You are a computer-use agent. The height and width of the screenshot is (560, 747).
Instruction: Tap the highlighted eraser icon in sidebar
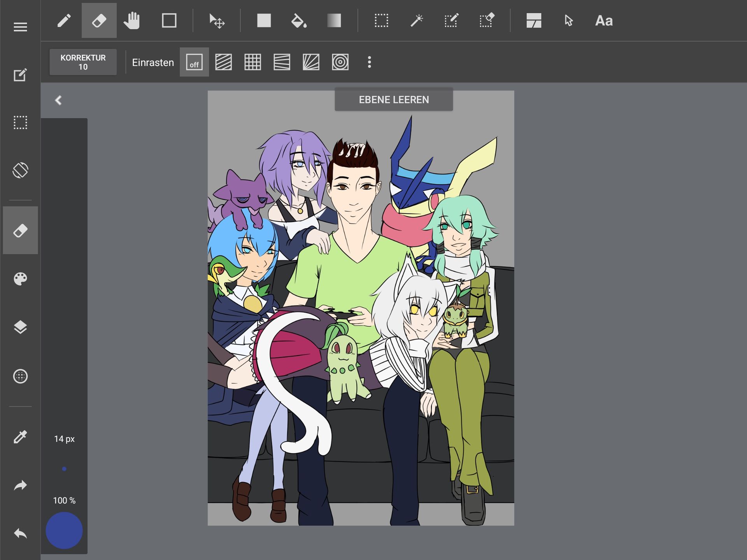point(20,230)
